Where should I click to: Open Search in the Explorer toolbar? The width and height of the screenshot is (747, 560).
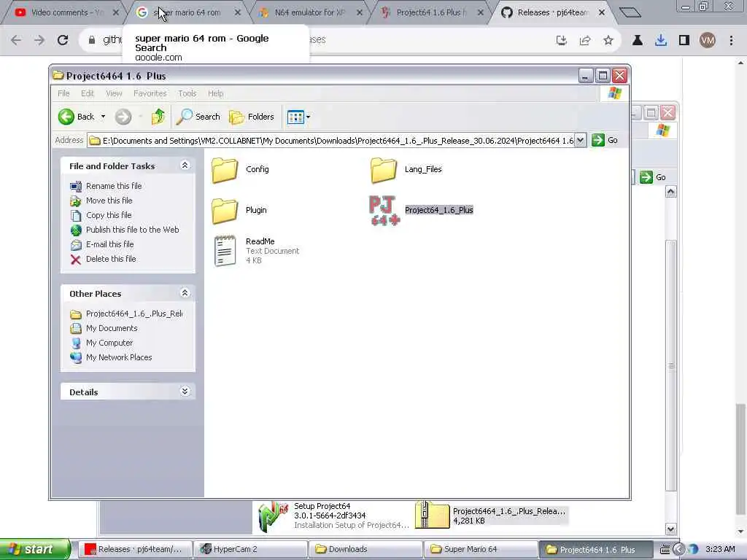click(198, 117)
